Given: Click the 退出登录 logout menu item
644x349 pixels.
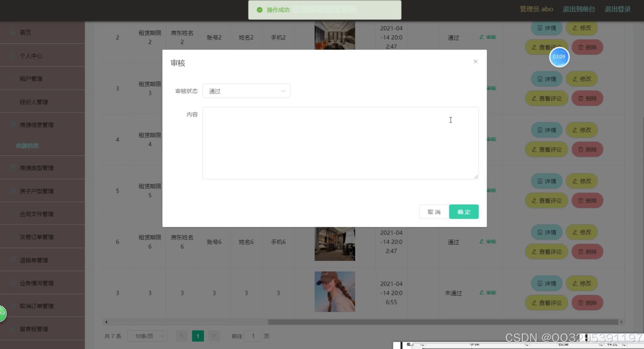Looking at the screenshot, I should pyautogui.click(x=618, y=9).
